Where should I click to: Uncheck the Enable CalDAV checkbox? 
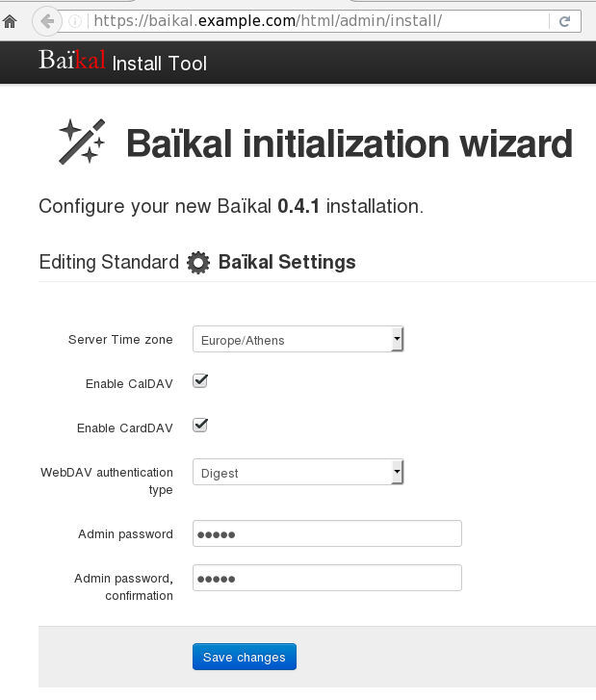coord(200,381)
